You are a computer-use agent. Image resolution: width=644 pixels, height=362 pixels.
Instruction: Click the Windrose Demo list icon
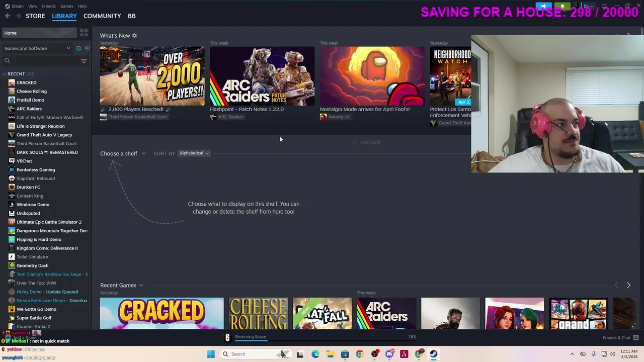click(12, 205)
